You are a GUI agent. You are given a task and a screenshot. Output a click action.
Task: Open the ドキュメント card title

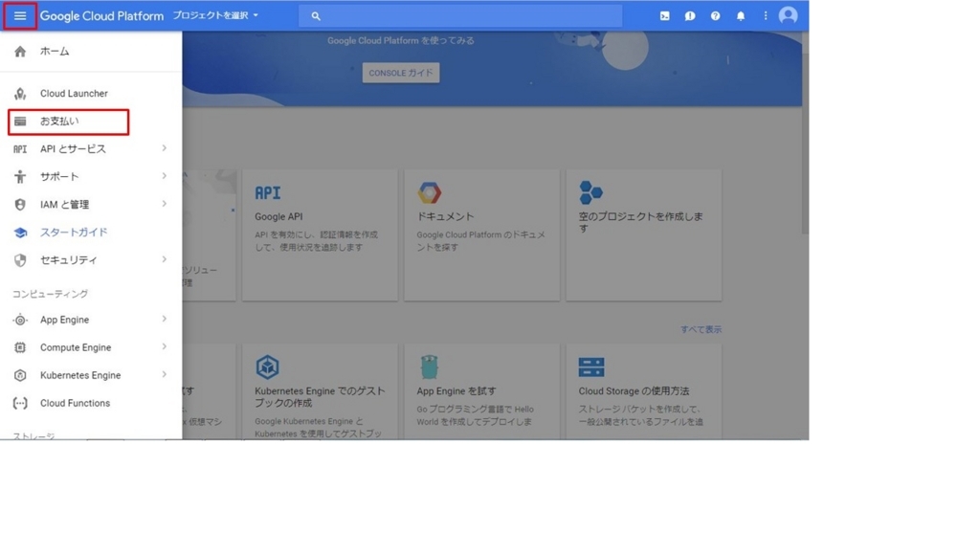pos(446,217)
